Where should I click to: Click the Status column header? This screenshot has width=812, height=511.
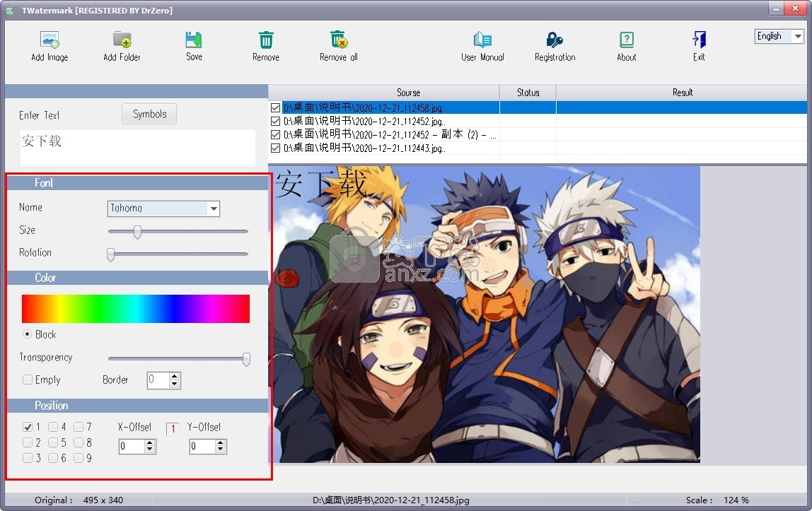[x=528, y=93]
